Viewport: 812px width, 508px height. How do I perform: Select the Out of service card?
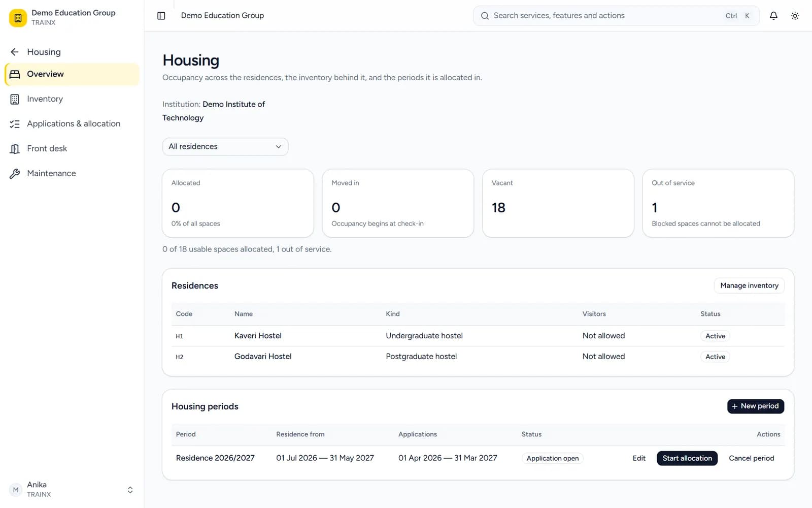tap(718, 203)
